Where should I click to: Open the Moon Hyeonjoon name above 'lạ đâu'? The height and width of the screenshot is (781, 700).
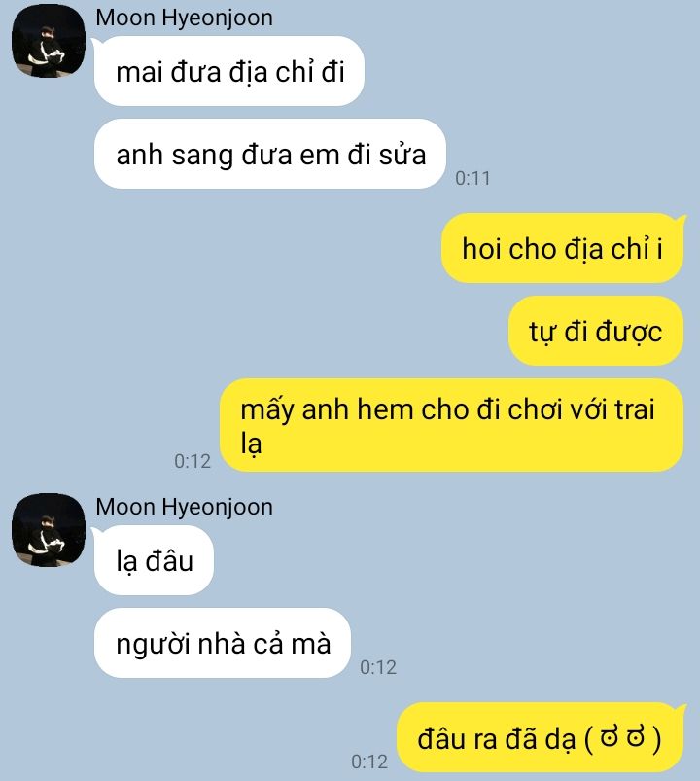point(184,507)
